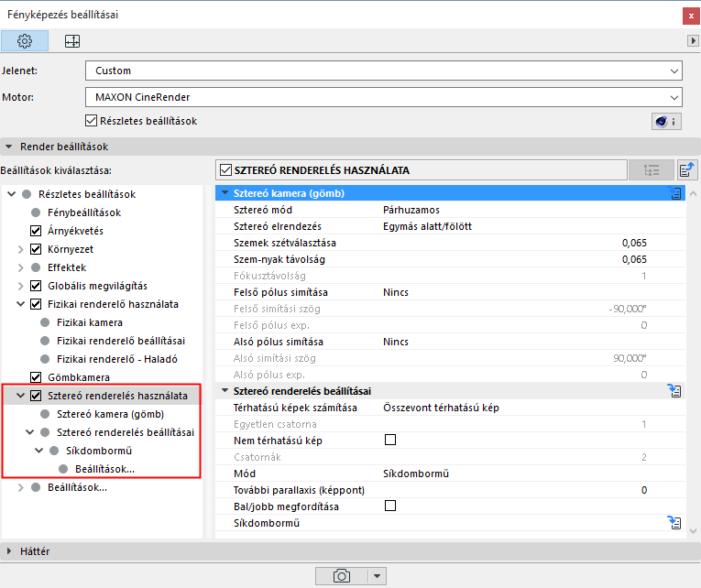Collapse the Render beállítások section
The width and height of the screenshot is (701, 588).
point(8,147)
